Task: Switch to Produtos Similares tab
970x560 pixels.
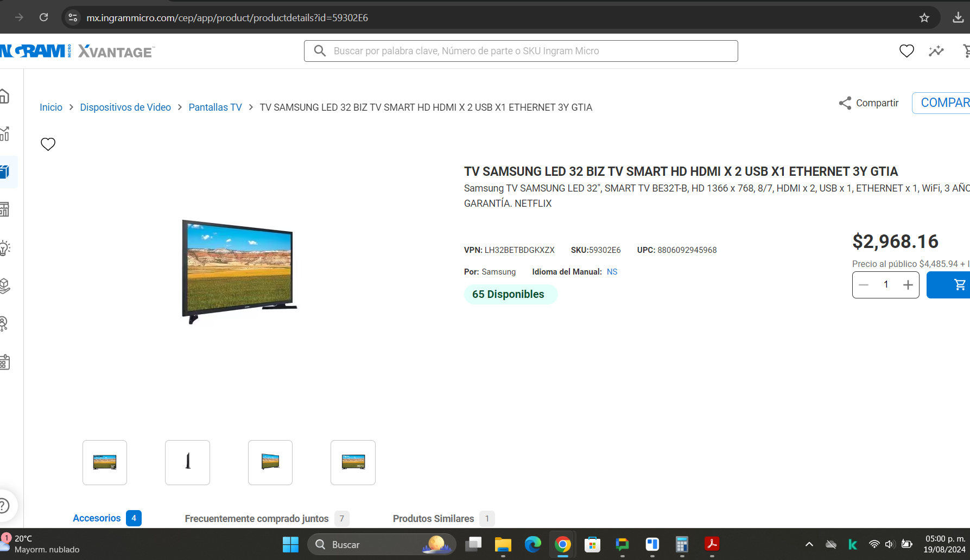Action: point(443,519)
